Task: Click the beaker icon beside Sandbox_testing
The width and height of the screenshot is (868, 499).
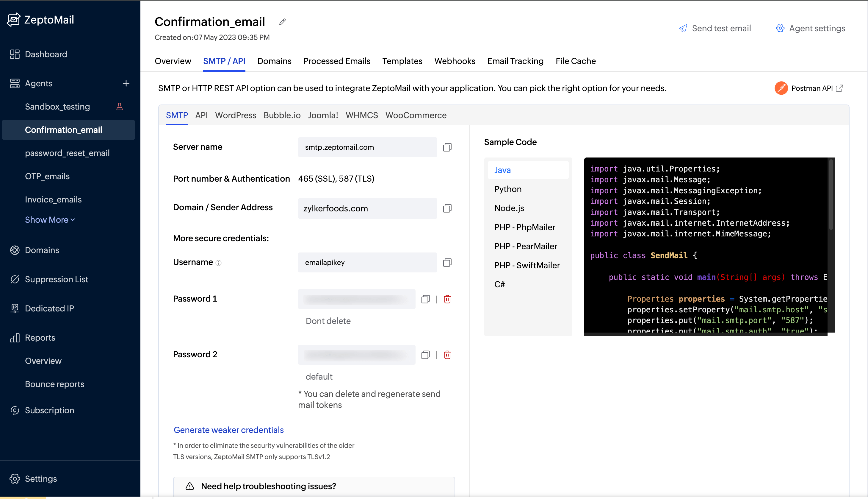Action: (x=120, y=107)
